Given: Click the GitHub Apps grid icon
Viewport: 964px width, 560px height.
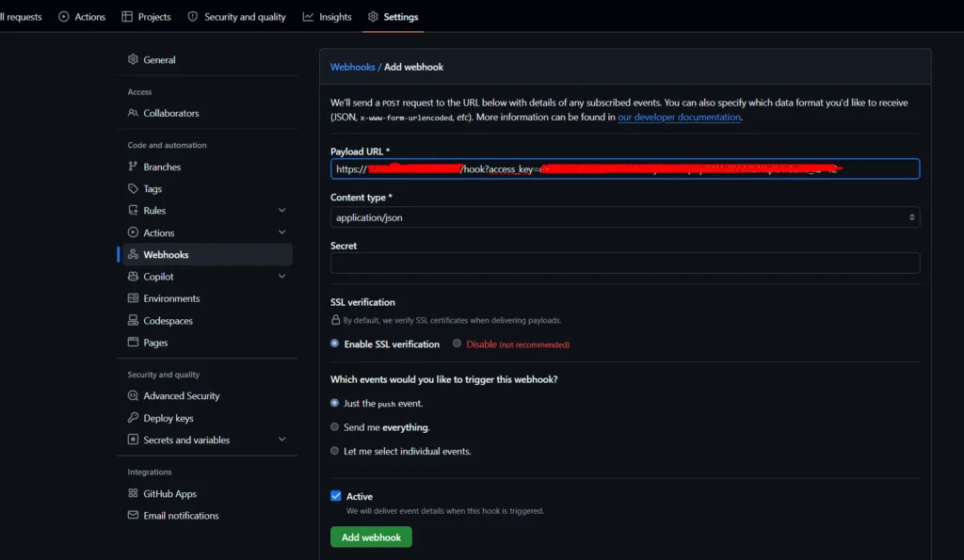Looking at the screenshot, I should [133, 493].
